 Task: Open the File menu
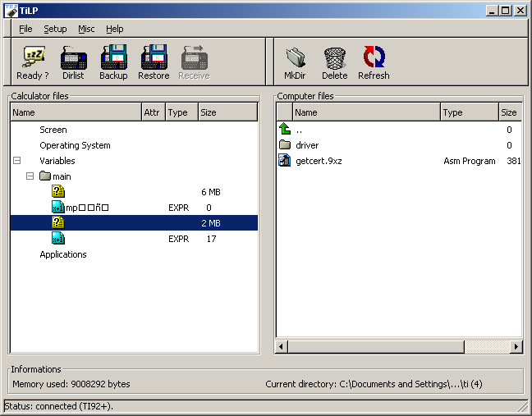[x=25, y=29]
